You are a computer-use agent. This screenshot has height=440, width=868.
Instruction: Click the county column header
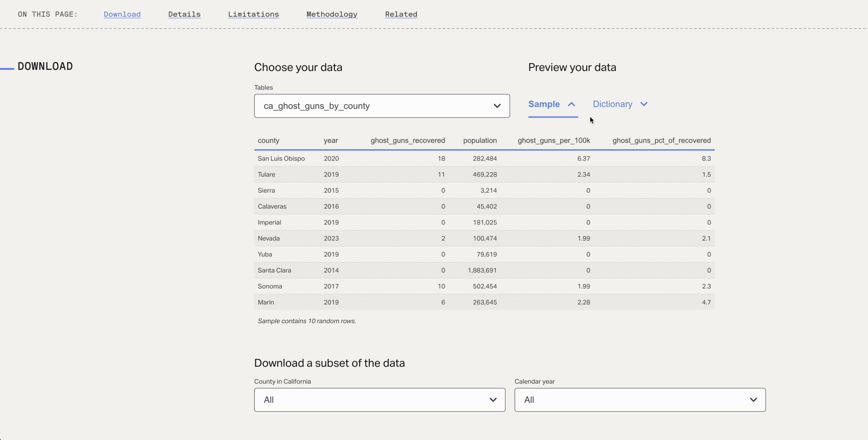pyautogui.click(x=269, y=141)
